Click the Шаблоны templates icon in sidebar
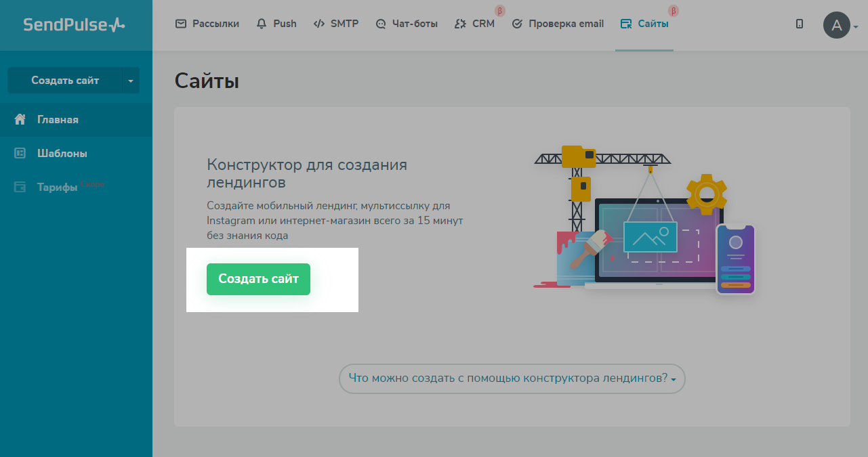The image size is (868, 457). 20,154
